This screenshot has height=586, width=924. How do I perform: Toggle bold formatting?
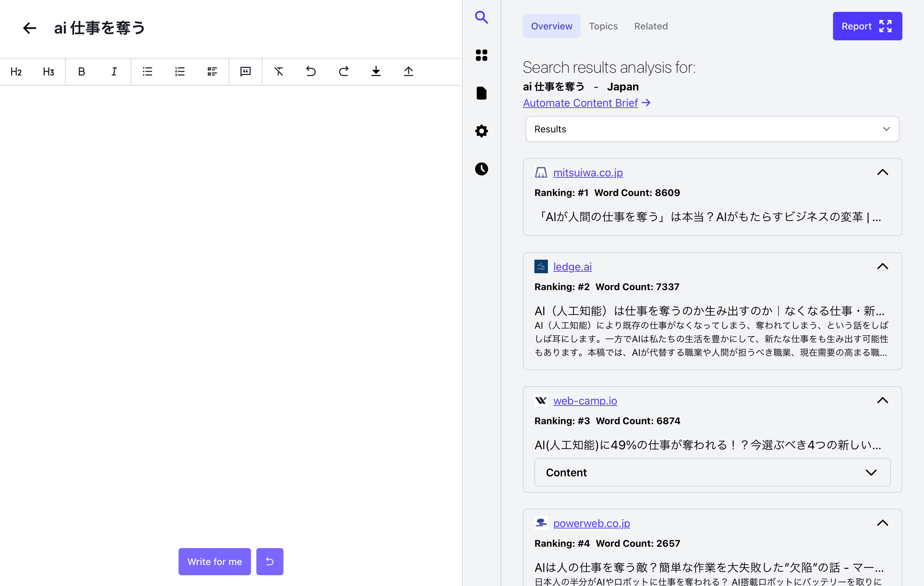[x=82, y=71]
